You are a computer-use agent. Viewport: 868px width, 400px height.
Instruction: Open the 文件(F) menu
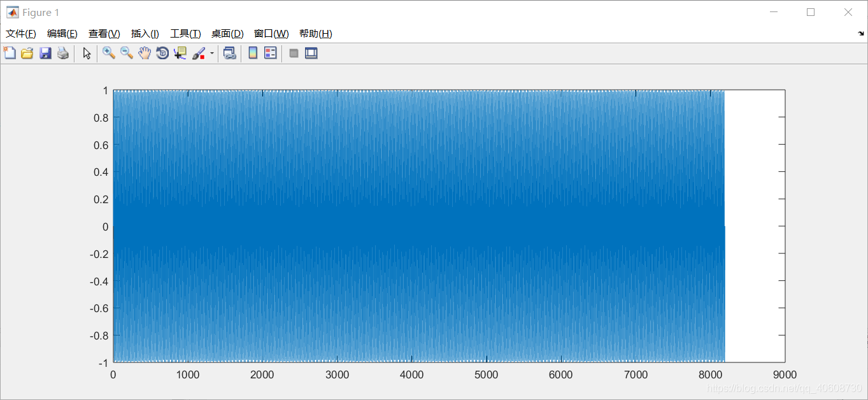tap(21, 34)
